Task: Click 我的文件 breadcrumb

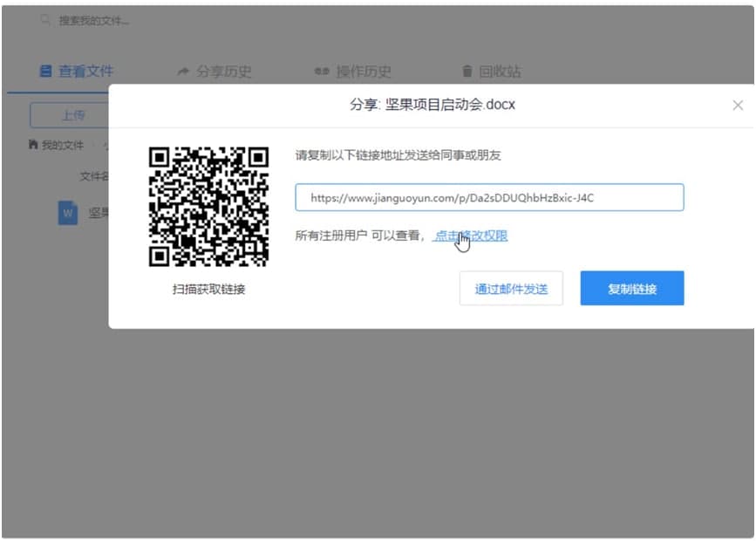Action: pos(62,145)
